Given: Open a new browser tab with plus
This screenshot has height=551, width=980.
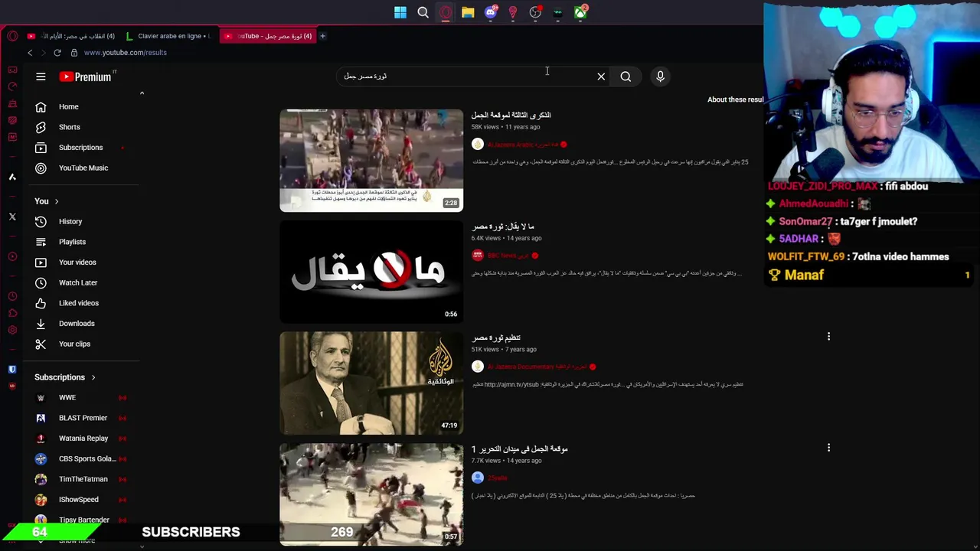Looking at the screenshot, I should click(322, 36).
